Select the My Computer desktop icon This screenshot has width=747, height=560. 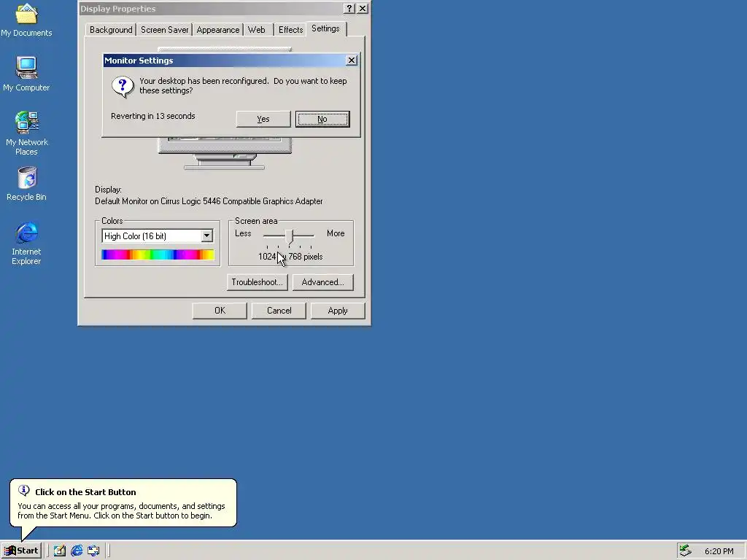tap(26, 74)
